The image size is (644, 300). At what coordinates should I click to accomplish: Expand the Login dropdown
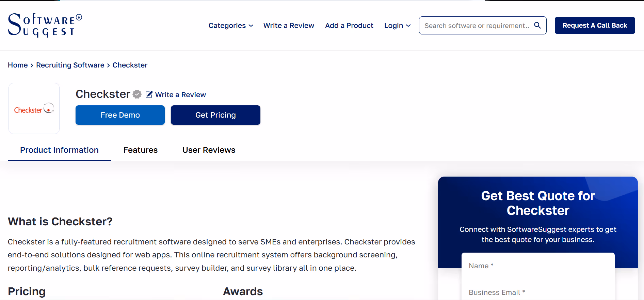397,26
